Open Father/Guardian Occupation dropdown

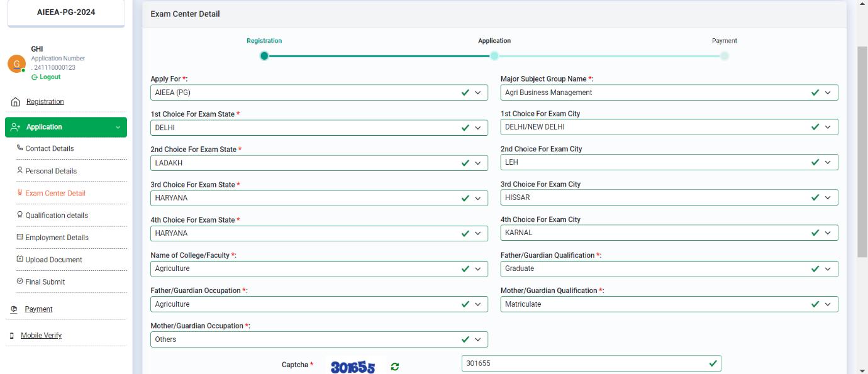pyautogui.click(x=320, y=304)
